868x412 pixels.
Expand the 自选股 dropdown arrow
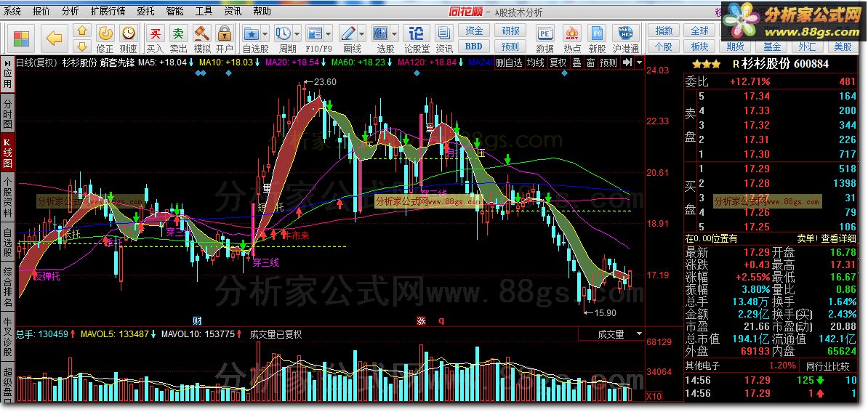pyautogui.click(x=265, y=33)
